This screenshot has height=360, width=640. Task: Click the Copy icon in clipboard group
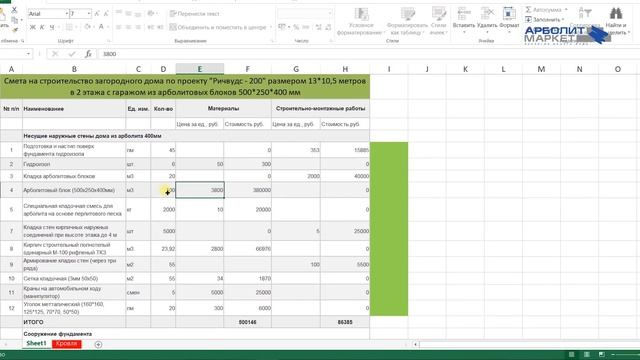click(x=14, y=20)
